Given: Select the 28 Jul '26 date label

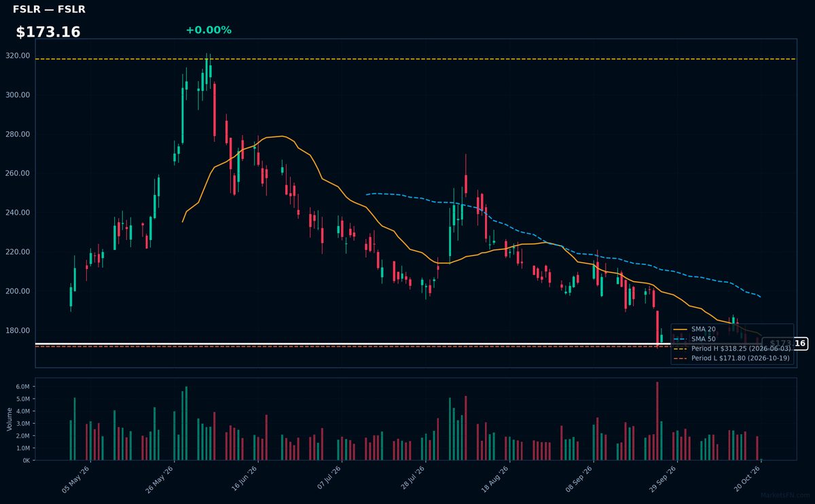Looking at the screenshot, I should [x=412, y=478].
